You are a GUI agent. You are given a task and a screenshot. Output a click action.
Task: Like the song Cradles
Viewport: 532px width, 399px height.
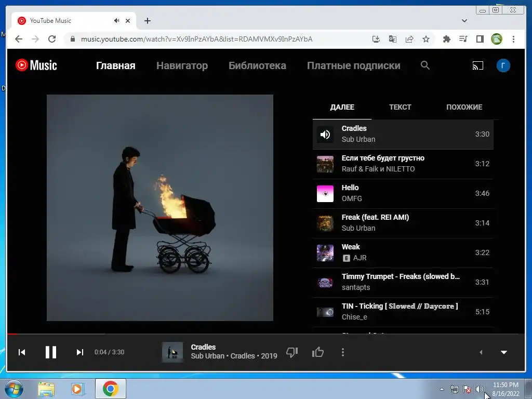318,352
